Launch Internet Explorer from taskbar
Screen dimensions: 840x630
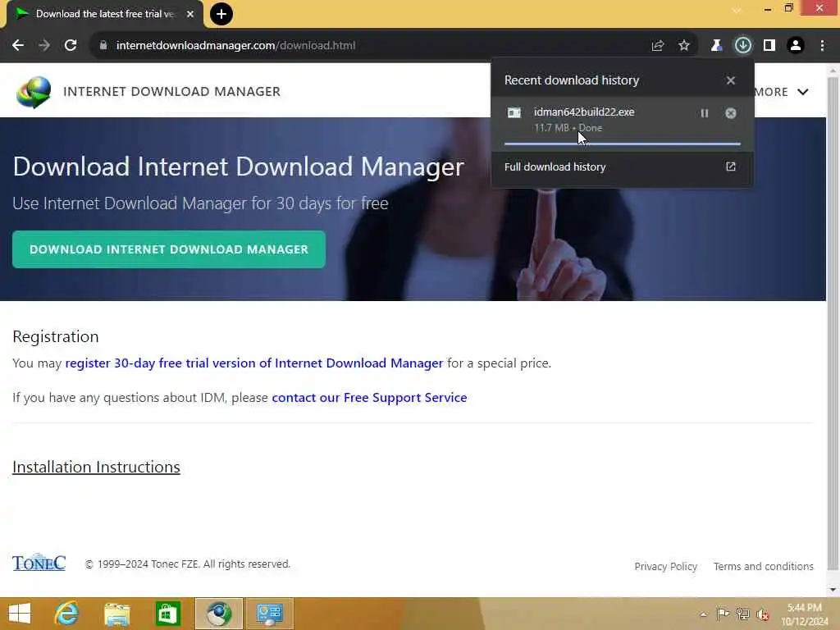pyautogui.click(x=66, y=614)
